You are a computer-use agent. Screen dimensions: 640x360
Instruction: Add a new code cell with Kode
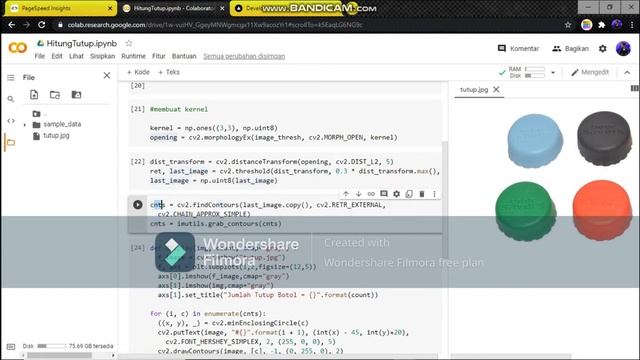[138, 72]
